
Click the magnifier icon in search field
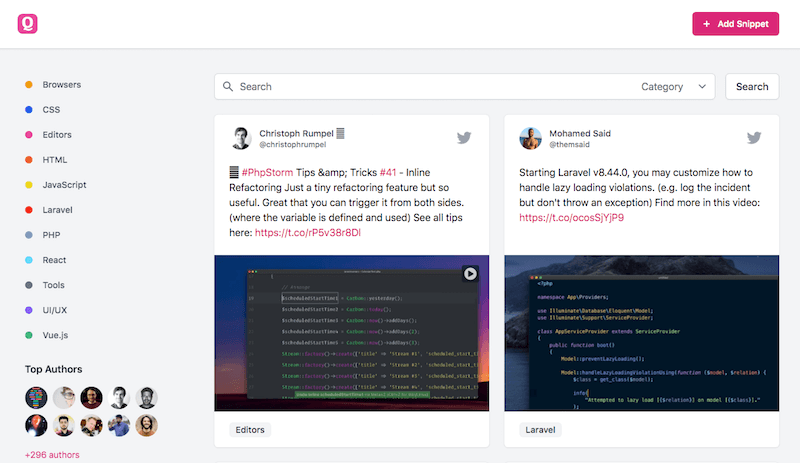[x=228, y=86]
